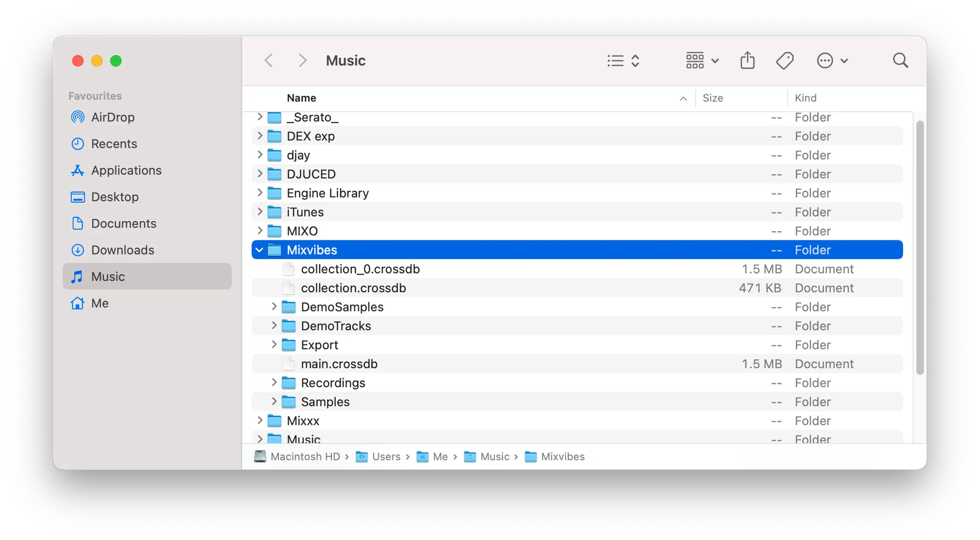Click the Share toolbar icon
The width and height of the screenshot is (980, 540).
pyautogui.click(x=747, y=61)
